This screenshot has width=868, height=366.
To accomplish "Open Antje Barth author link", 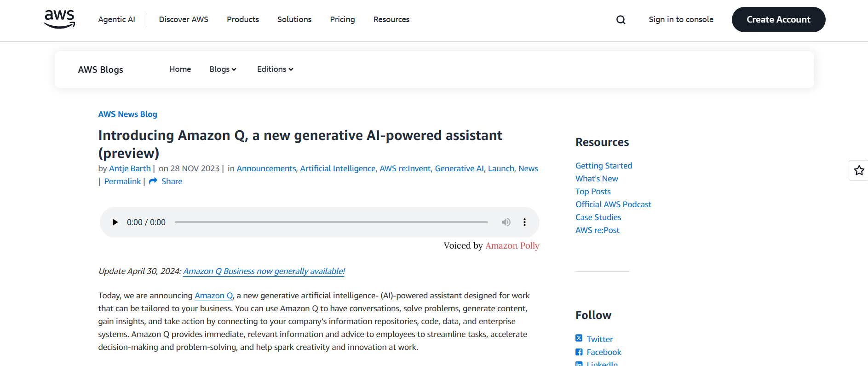I will tap(130, 168).
